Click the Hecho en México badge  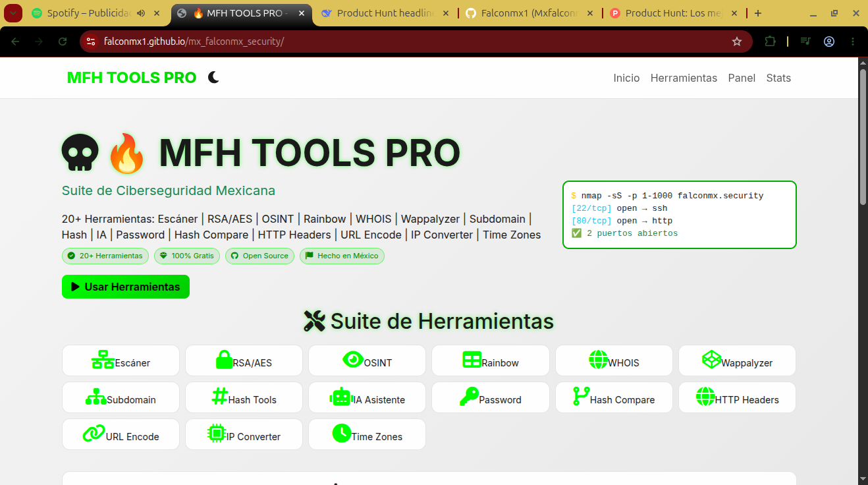pyautogui.click(x=342, y=256)
